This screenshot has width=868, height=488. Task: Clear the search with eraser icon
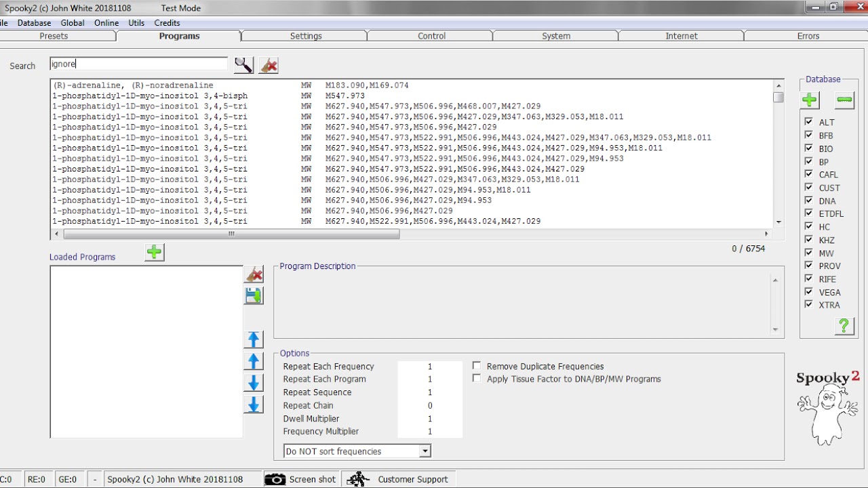point(269,65)
